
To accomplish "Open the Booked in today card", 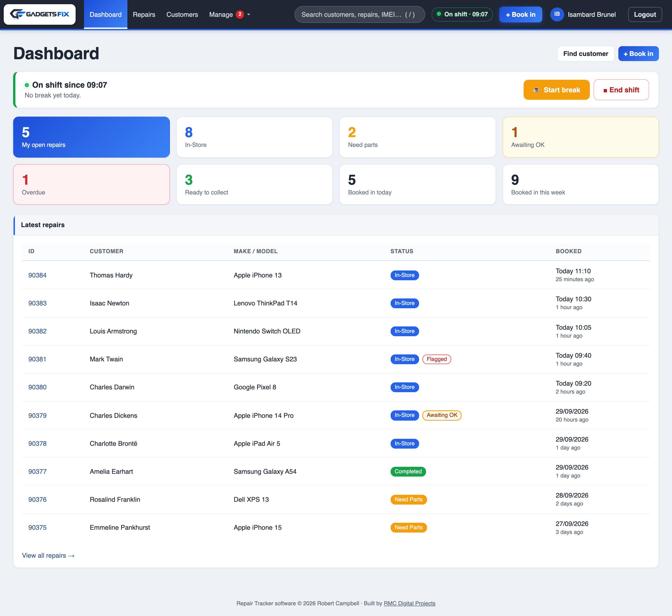I will pos(417,184).
